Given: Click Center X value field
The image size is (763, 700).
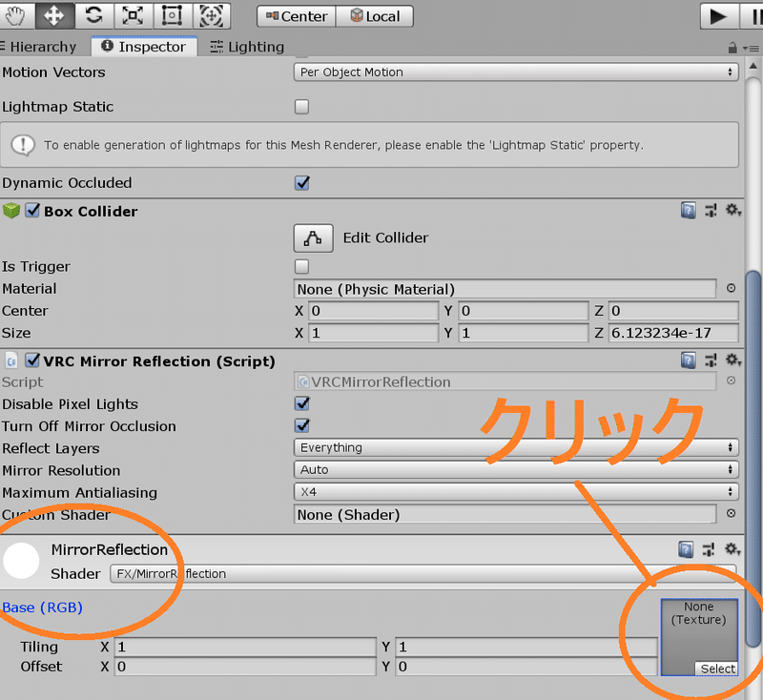Looking at the screenshot, I should [x=373, y=311].
